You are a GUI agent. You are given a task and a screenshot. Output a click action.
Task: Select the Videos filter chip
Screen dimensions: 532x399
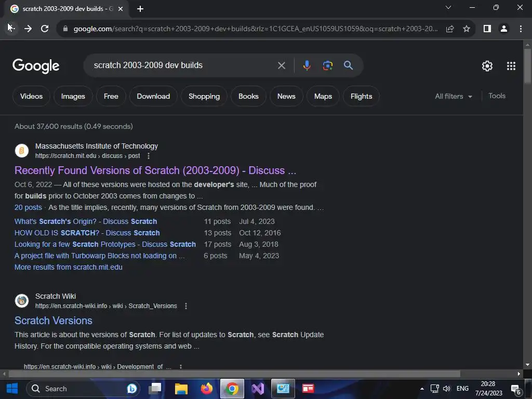pyautogui.click(x=31, y=96)
